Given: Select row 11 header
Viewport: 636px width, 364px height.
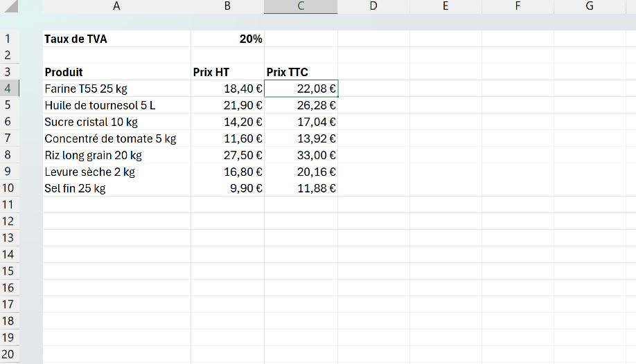Looking at the screenshot, I should click(10, 205).
